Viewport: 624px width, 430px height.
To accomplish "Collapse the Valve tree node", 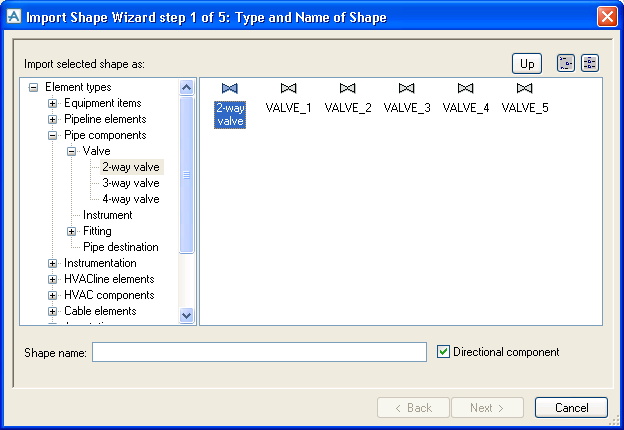I will (72, 151).
